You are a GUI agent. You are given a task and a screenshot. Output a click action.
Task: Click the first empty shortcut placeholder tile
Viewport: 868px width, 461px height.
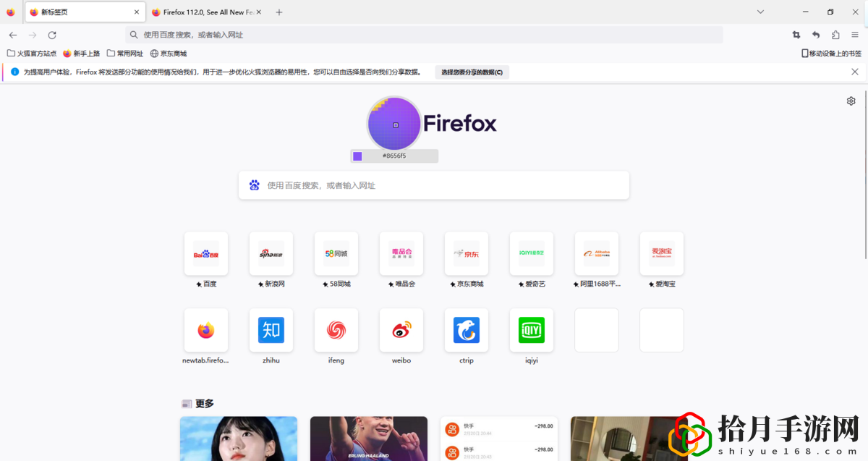pyautogui.click(x=597, y=330)
